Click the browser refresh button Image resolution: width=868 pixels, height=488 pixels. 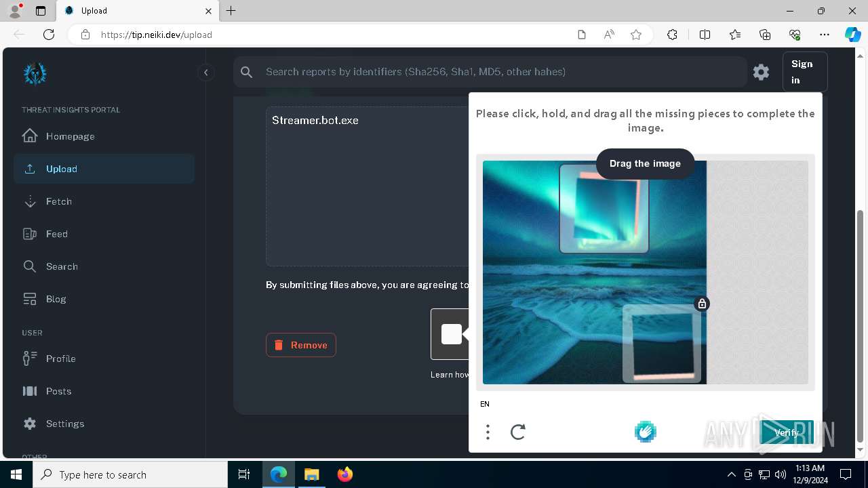click(49, 35)
